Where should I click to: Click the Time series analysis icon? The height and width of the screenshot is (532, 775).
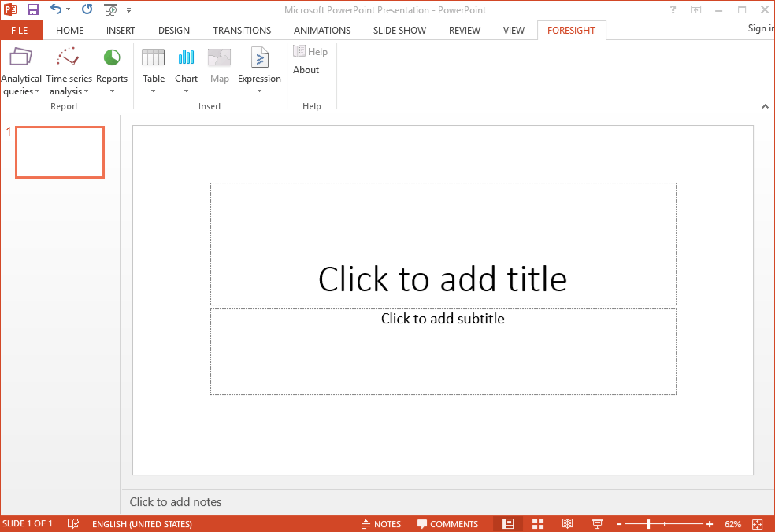(x=69, y=59)
